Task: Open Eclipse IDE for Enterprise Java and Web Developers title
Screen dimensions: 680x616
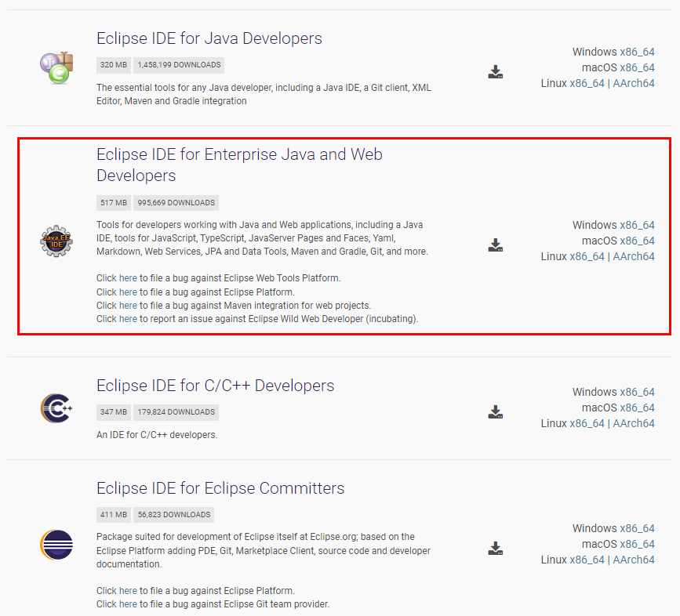Action: point(239,165)
